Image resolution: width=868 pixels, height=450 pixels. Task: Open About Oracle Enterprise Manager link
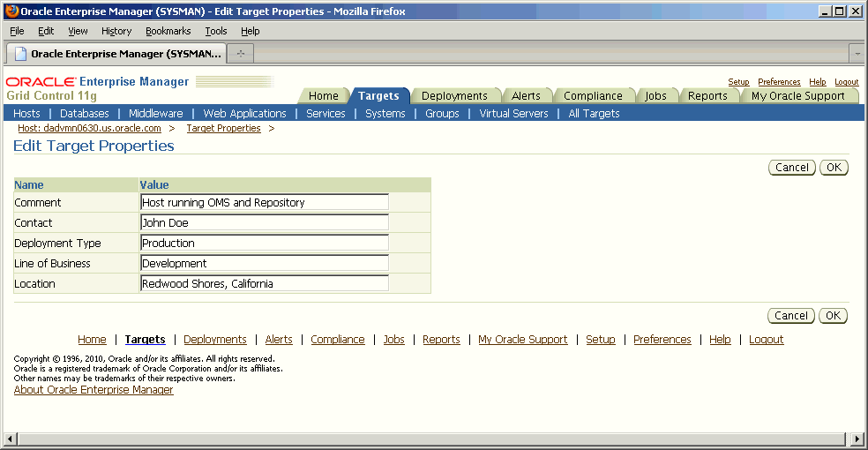[94, 390]
